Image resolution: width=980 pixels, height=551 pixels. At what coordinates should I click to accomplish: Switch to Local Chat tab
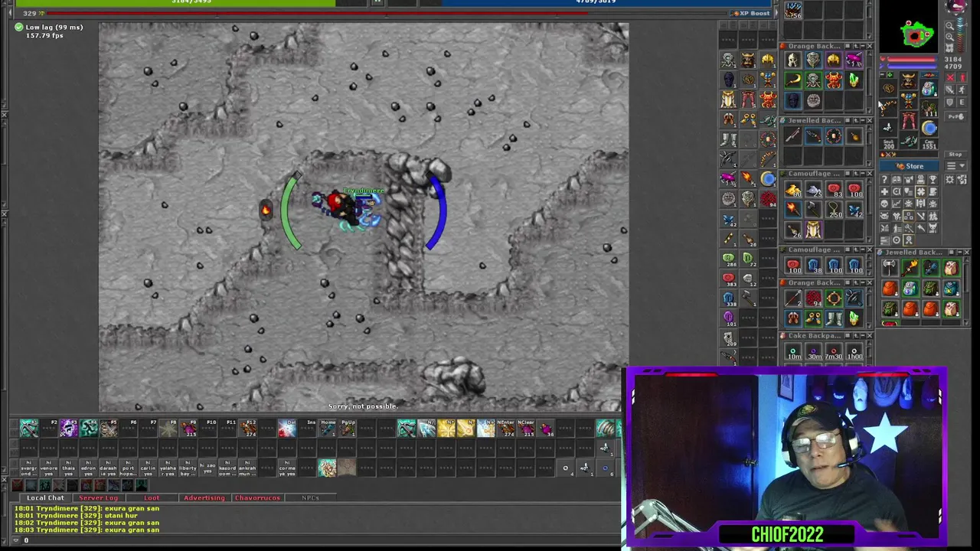(45, 497)
